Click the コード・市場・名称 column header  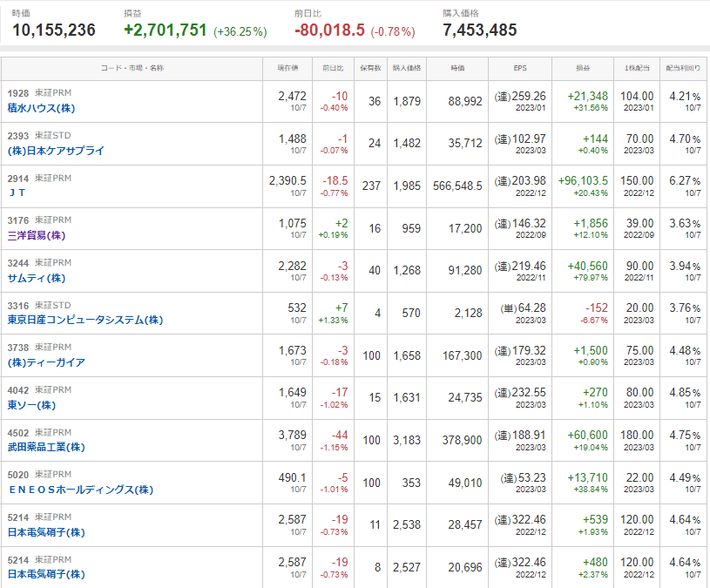click(x=132, y=68)
